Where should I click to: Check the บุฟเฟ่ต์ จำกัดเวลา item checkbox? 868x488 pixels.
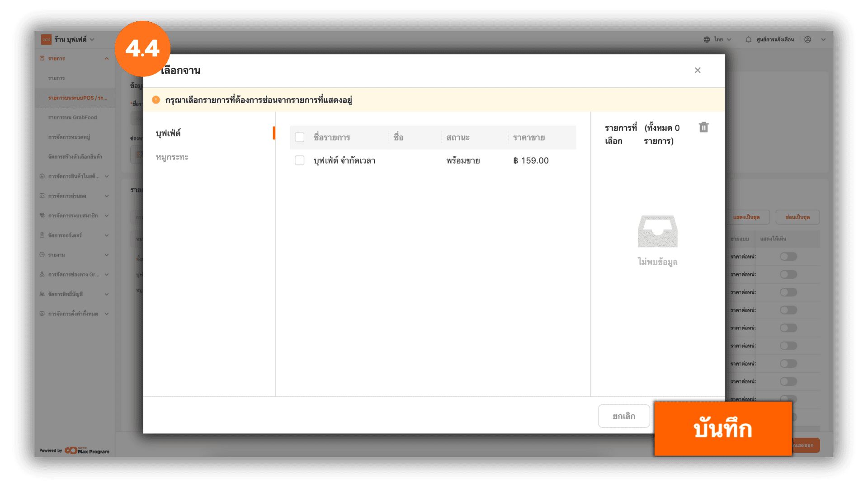[299, 160]
